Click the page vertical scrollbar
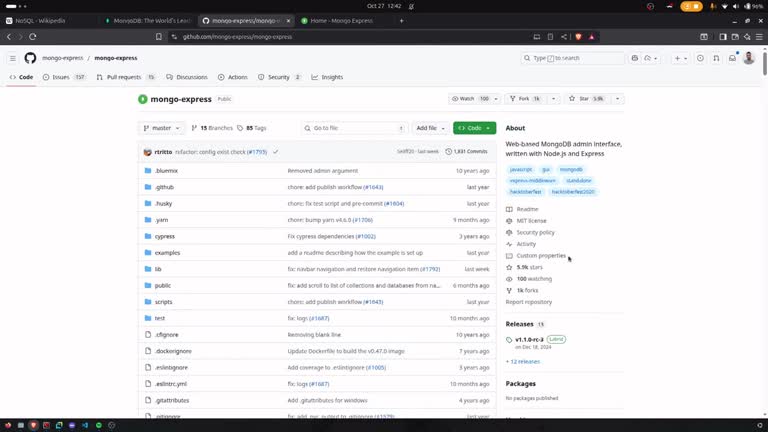This screenshot has width=768, height=432. pyautogui.click(x=765, y=64)
